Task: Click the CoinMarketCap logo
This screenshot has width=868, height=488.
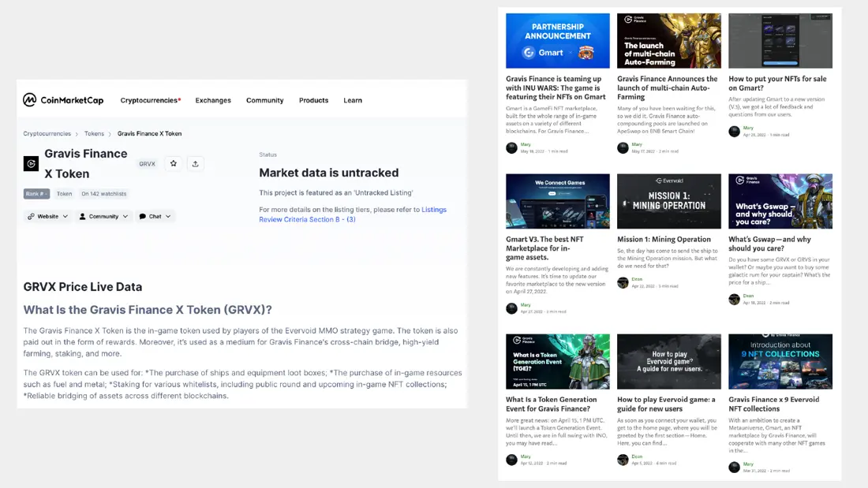Action: [63, 100]
